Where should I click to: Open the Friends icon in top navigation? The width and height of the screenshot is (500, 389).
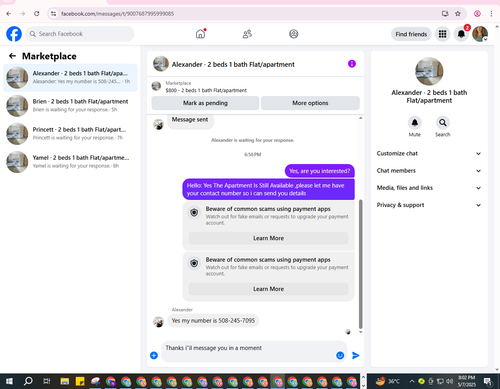click(x=247, y=34)
